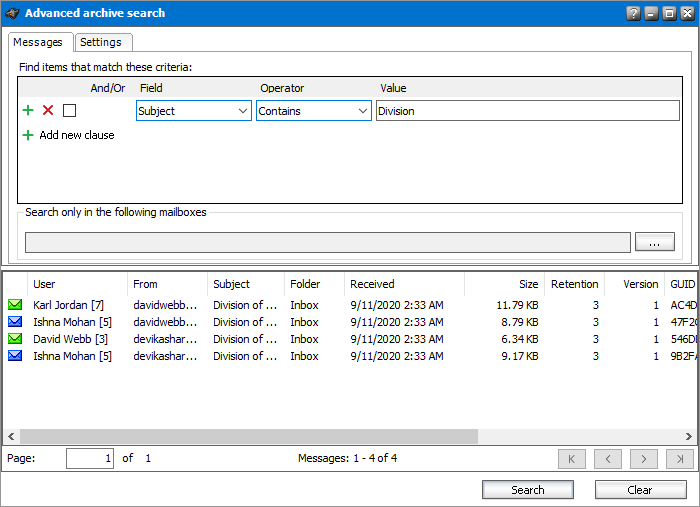The width and height of the screenshot is (700, 507).
Task: Click the Value field containing Division
Action: point(527,111)
